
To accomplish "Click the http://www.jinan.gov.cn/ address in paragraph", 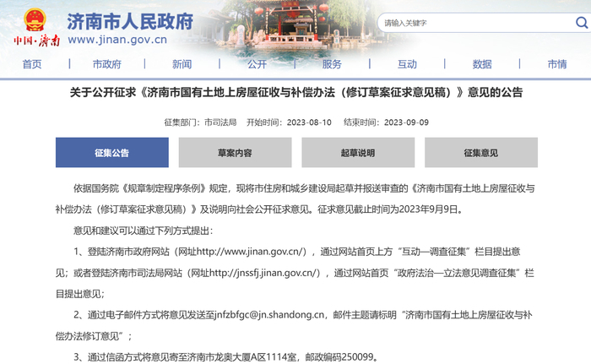I will [x=252, y=252].
